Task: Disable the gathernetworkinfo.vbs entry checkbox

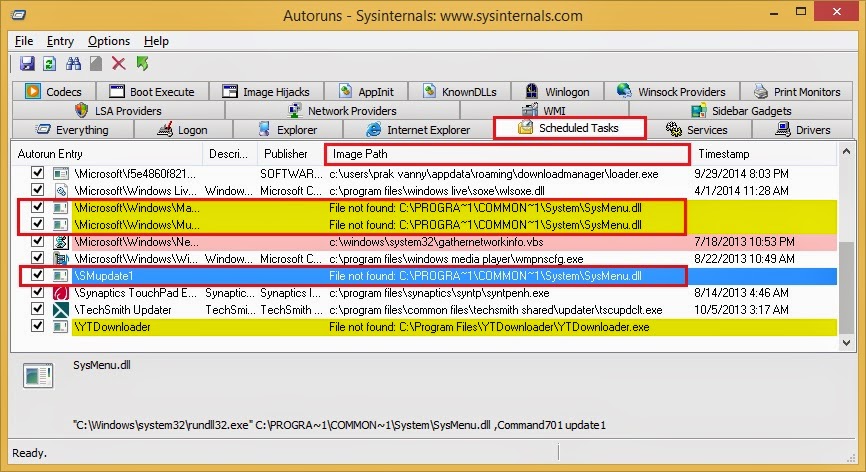Action: [x=38, y=241]
